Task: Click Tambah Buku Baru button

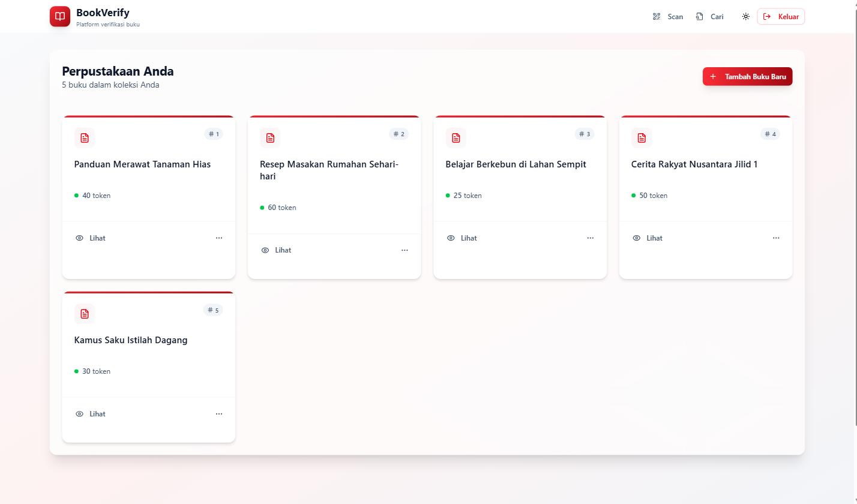Action: [747, 76]
